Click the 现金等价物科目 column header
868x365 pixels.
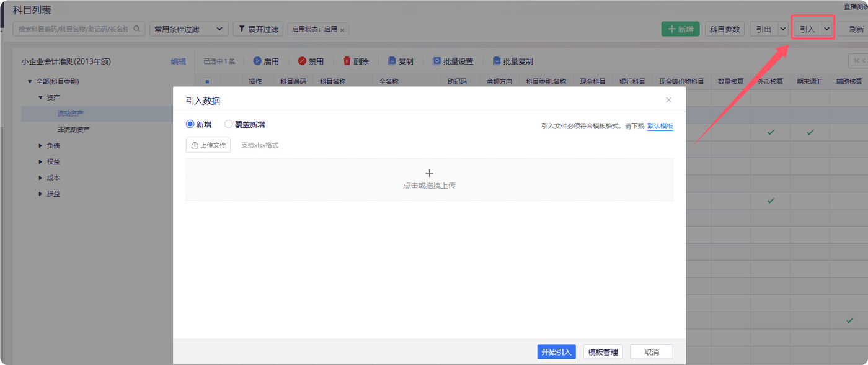(x=681, y=81)
